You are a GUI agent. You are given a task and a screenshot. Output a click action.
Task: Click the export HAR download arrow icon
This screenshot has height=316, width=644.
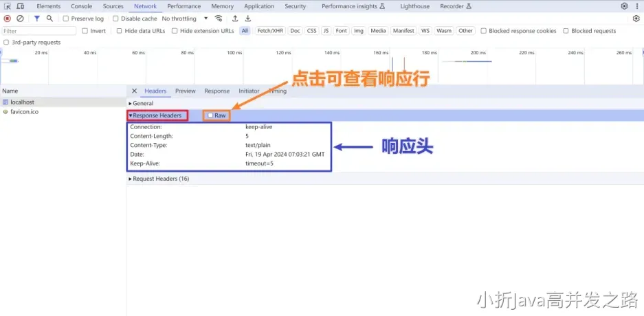(248, 19)
